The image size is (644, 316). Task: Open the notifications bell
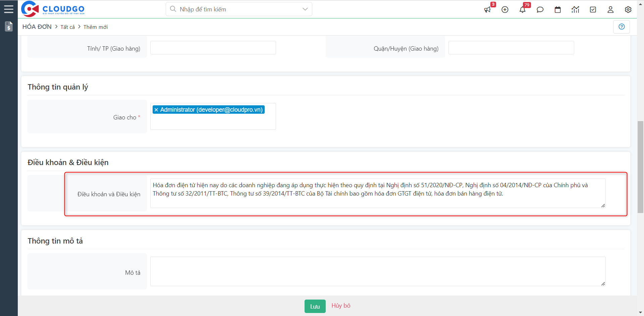tap(523, 10)
